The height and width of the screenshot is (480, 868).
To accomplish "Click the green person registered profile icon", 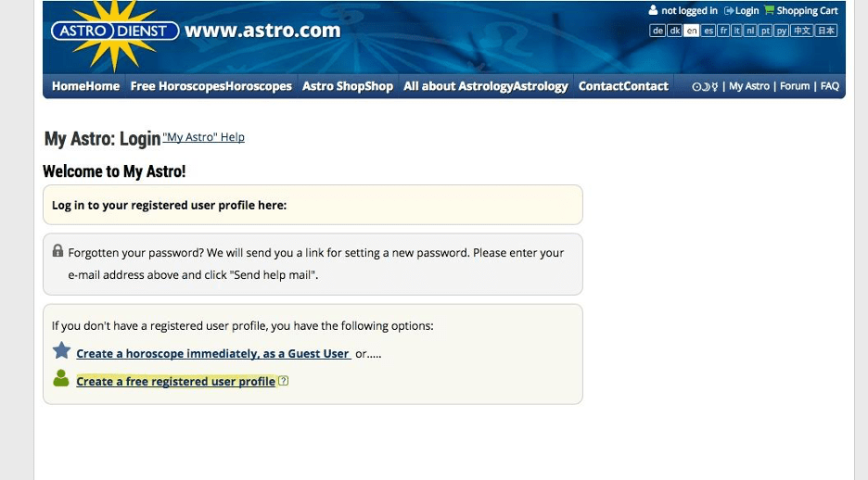I will tap(61, 378).
